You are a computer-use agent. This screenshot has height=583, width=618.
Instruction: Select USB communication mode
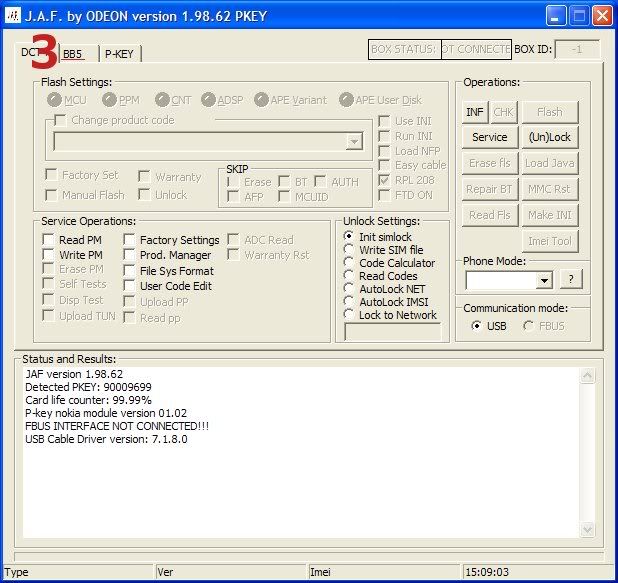[477, 326]
